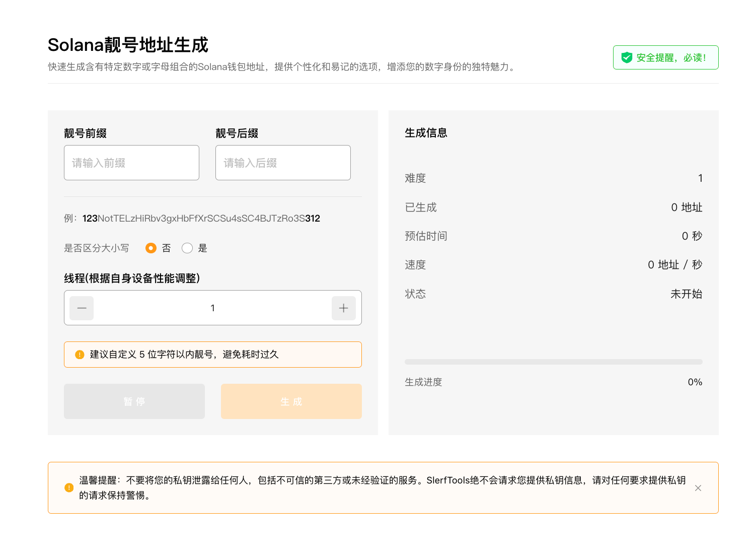Click the 生成进度 label
The width and height of the screenshot is (756, 556).
coord(423,382)
